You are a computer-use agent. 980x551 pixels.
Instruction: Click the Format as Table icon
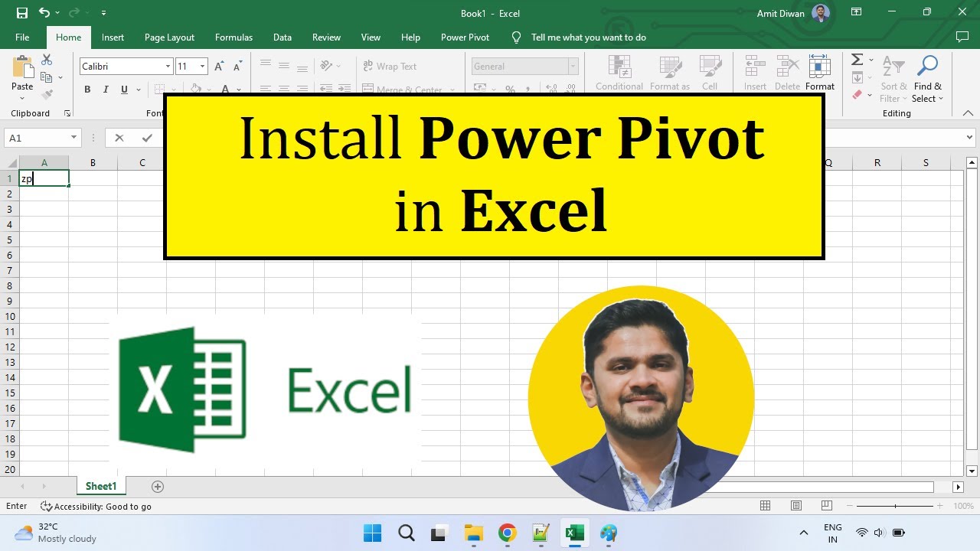670,67
